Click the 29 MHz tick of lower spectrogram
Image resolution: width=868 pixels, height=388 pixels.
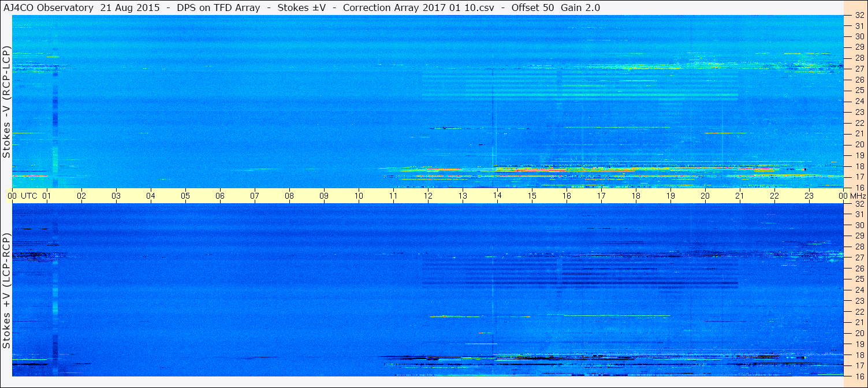(x=859, y=236)
